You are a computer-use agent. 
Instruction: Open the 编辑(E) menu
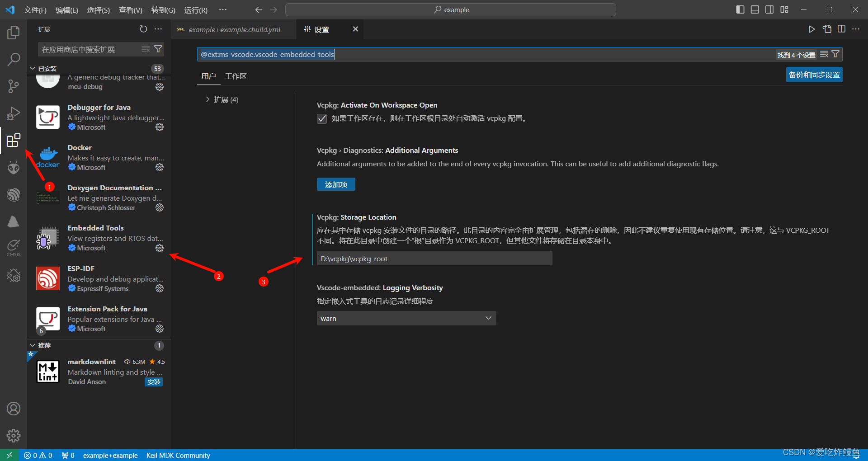(67, 10)
